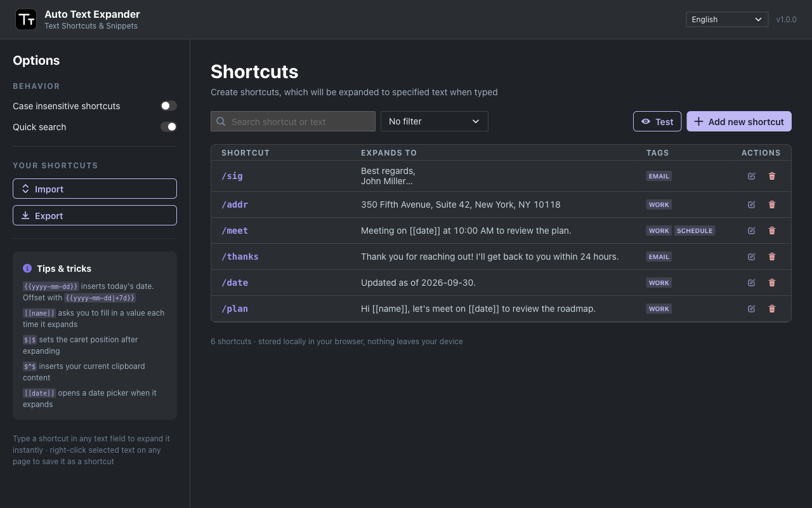Select the /date shortcut name

point(235,283)
